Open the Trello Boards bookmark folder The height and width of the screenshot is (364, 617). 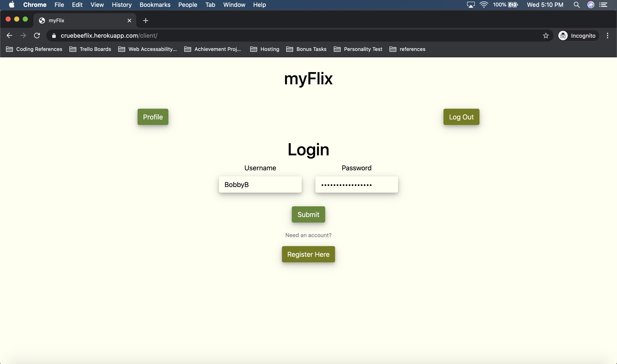click(x=90, y=49)
